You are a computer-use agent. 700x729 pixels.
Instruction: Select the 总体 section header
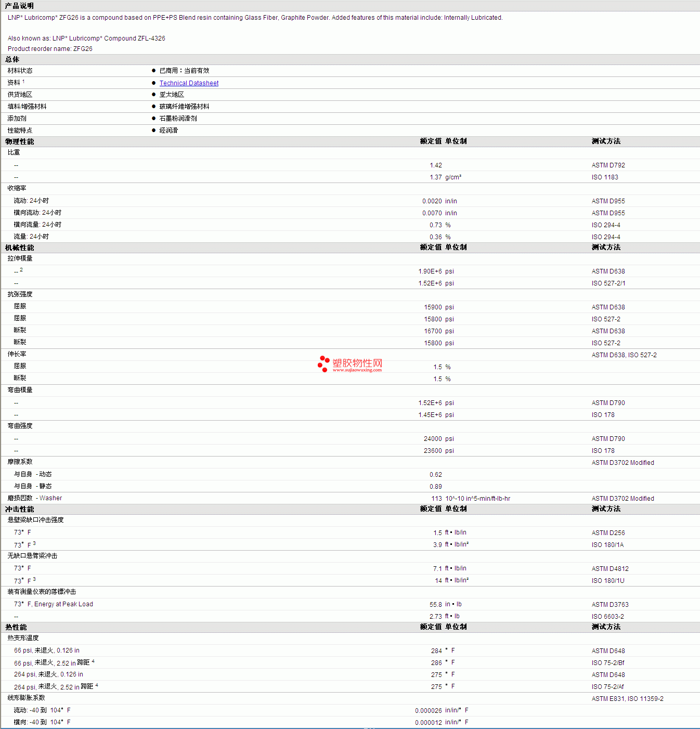12,60
